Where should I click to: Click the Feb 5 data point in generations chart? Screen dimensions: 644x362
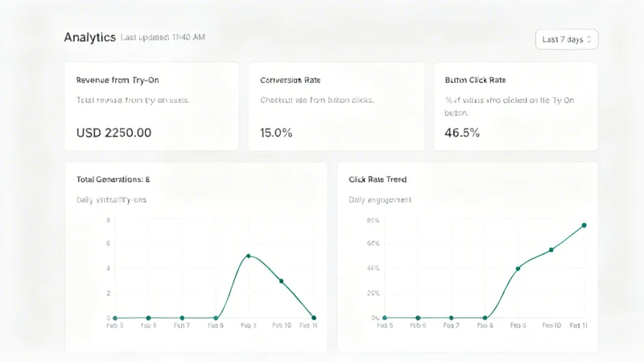click(x=115, y=318)
